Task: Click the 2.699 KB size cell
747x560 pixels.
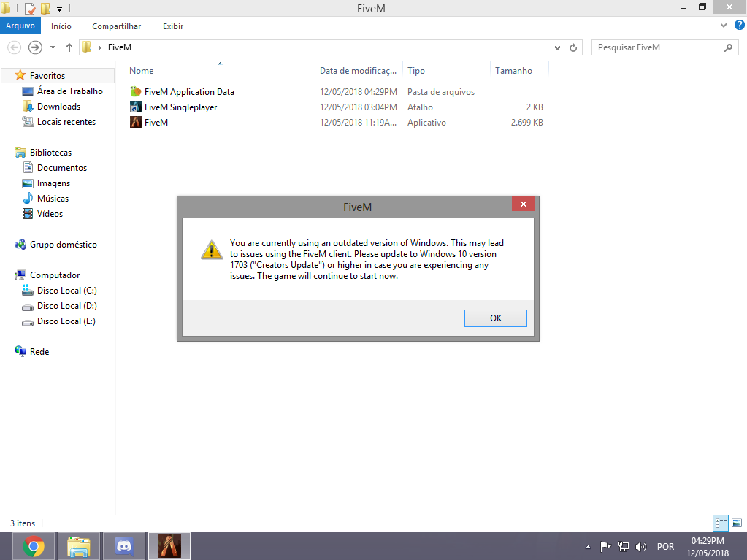Action: pos(527,123)
